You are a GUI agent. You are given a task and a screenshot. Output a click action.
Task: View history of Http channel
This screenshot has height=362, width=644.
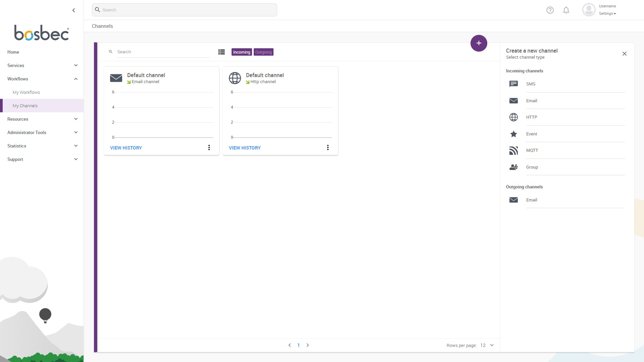tap(245, 148)
